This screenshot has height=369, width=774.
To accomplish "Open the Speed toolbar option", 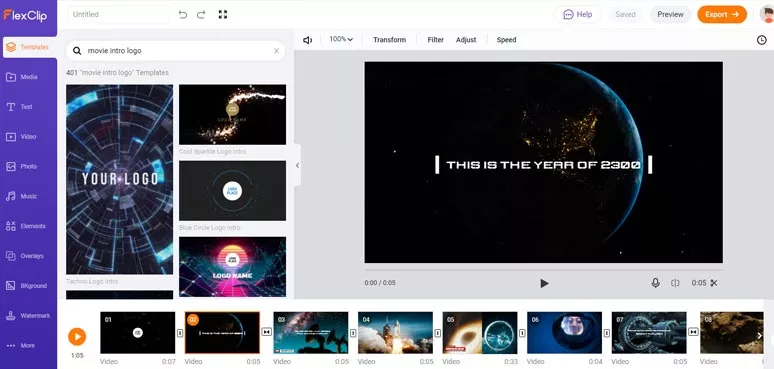I will tap(506, 40).
